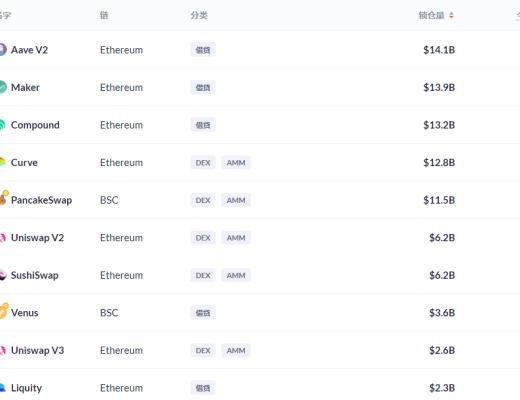The image size is (520, 400).
Task: Click the DEX tag in Curve row
Action: [x=203, y=163]
